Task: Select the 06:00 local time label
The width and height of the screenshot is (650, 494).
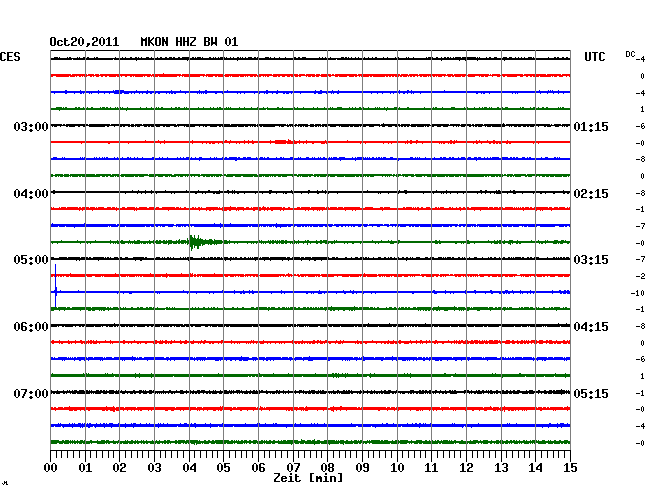Action: 31,327
